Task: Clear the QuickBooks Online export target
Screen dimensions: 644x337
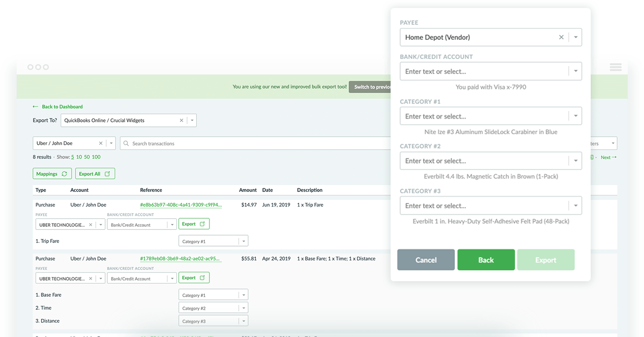Action: 181,120
